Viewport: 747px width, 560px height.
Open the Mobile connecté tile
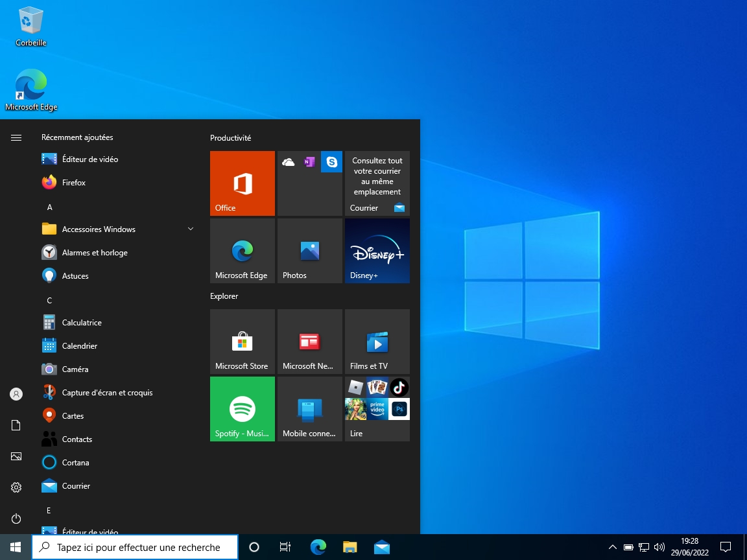point(310,408)
